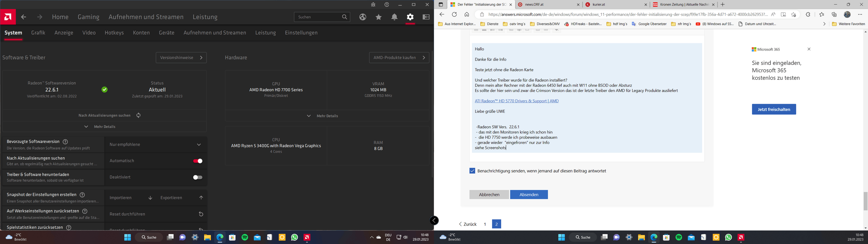Open the Dienste bookmarks folder
The image size is (868, 244).
coord(489,24)
